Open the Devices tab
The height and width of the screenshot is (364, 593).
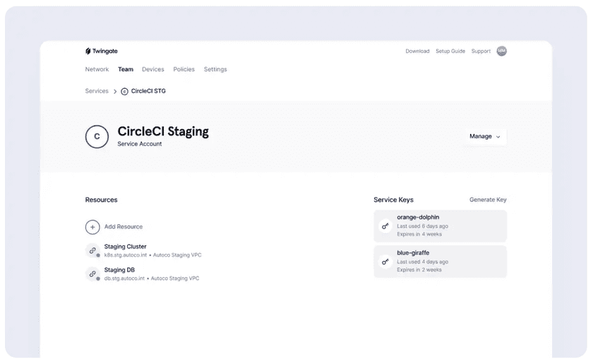coord(152,70)
